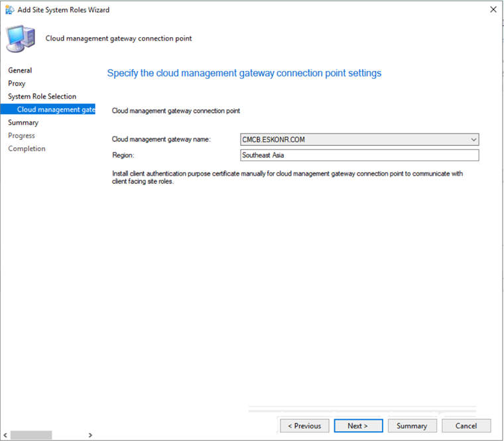Click the Region field showing Southeast Asia
Image resolution: width=504 pixels, height=441 pixels.
(x=359, y=155)
